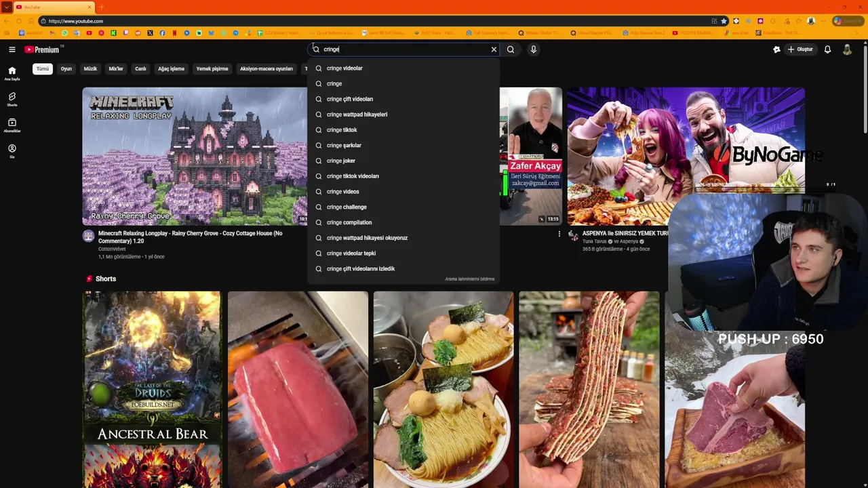Choose "cringe wattpad hikayesi okuyoruz" suggestion
This screenshot has height=488, width=868.
coord(403,238)
